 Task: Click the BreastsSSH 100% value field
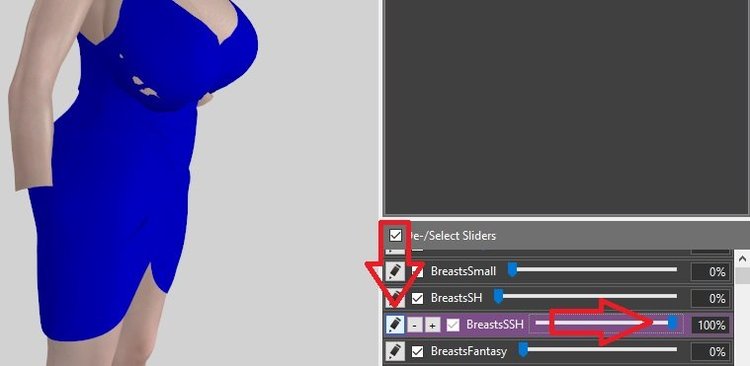tap(710, 325)
